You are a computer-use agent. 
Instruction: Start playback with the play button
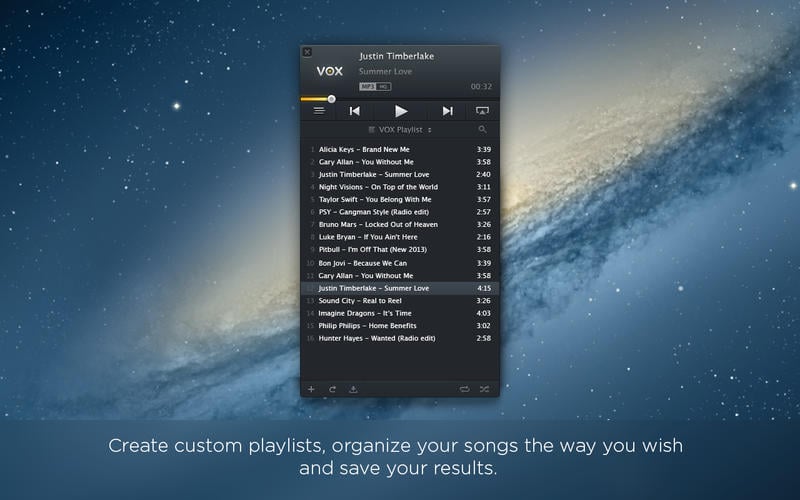[x=401, y=111]
